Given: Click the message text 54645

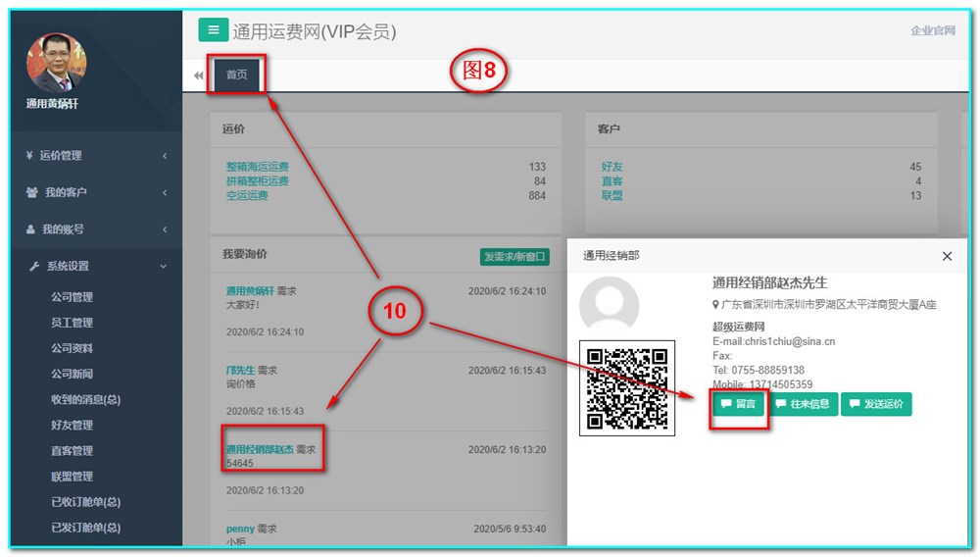Looking at the screenshot, I should (x=239, y=463).
